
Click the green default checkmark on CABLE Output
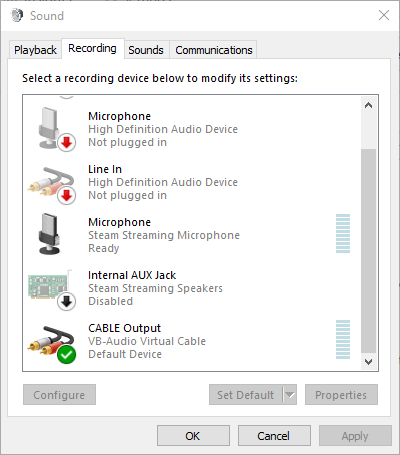coord(66,355)
